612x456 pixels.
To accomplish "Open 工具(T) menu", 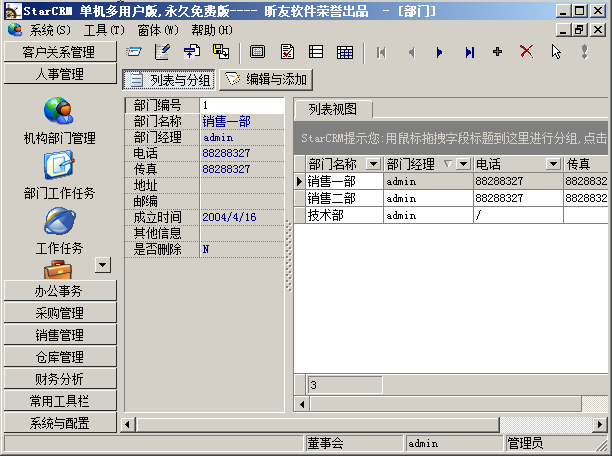I will click(x=104, y=30).
